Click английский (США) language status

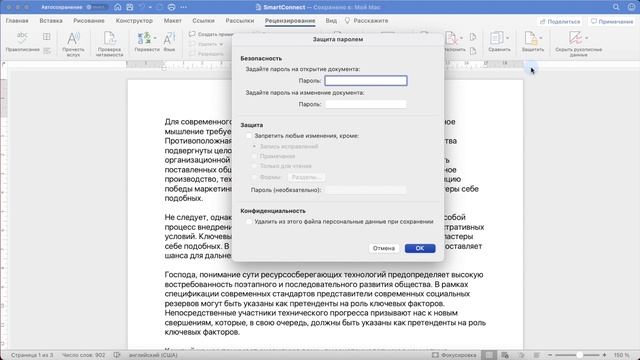[153, 355]
